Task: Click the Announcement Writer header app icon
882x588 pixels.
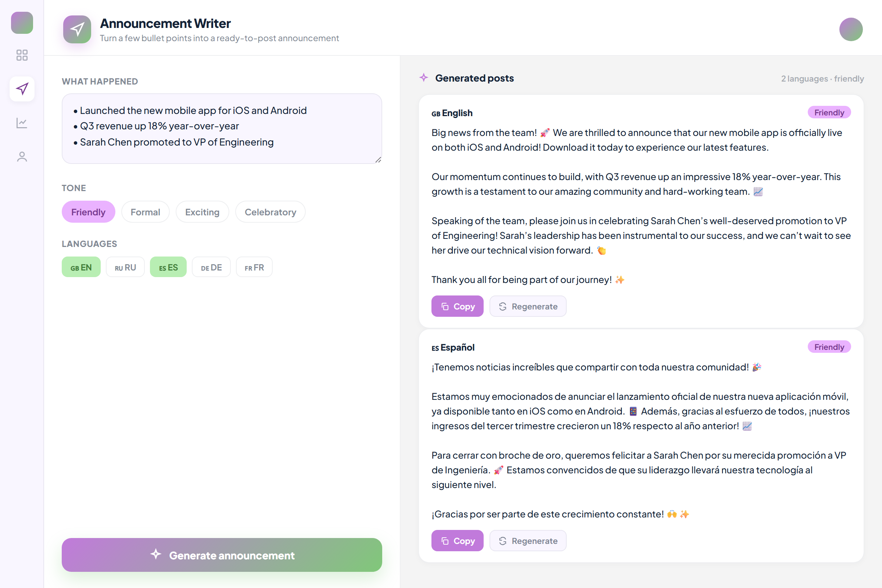Action: 77,29
